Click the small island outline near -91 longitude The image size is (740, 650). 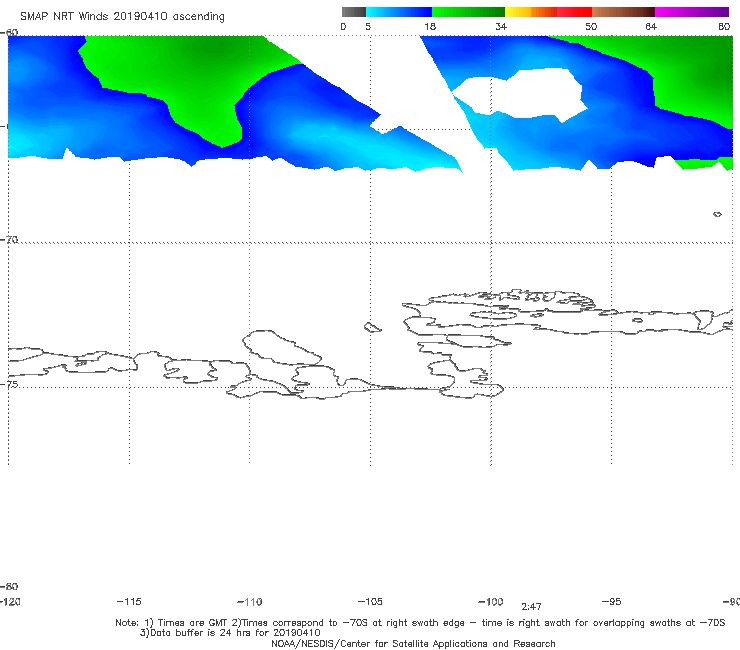[x=717, y=214]
